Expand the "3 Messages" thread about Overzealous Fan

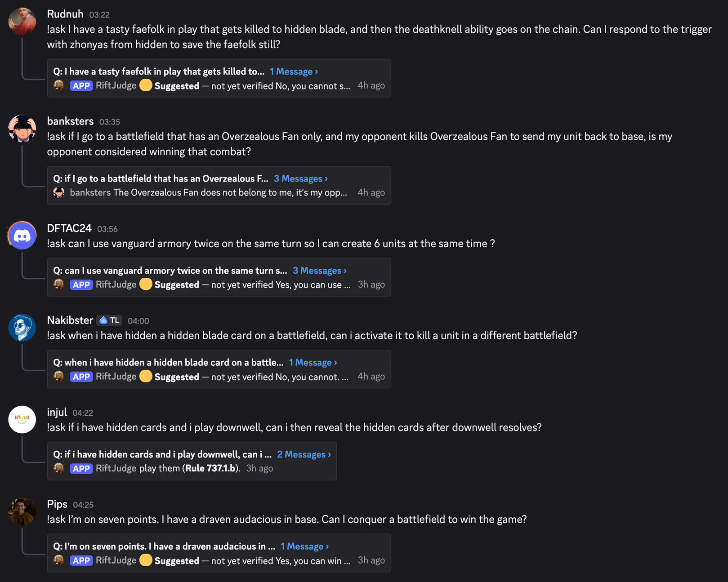[x=300, y=178]
